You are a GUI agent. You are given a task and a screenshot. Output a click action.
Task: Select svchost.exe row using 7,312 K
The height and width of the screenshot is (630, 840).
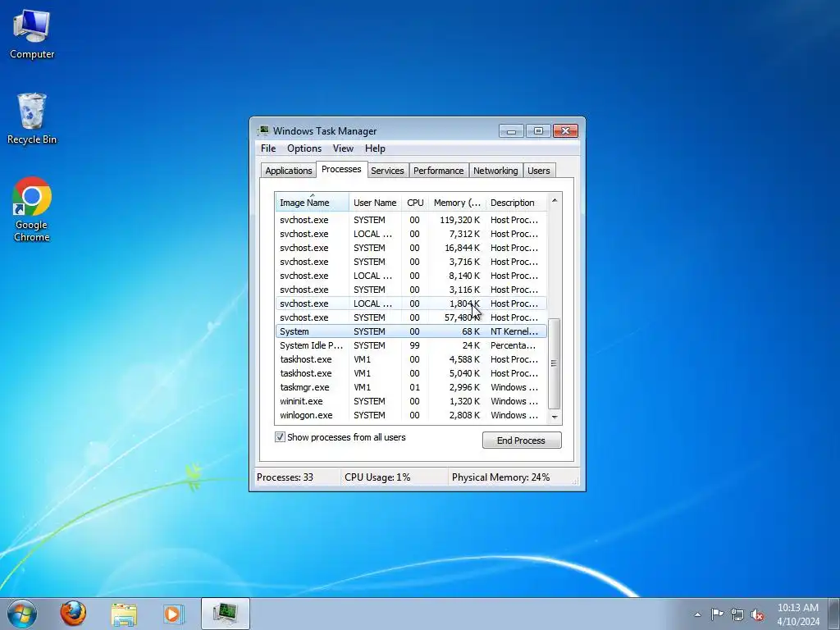[x=411, y=234]
